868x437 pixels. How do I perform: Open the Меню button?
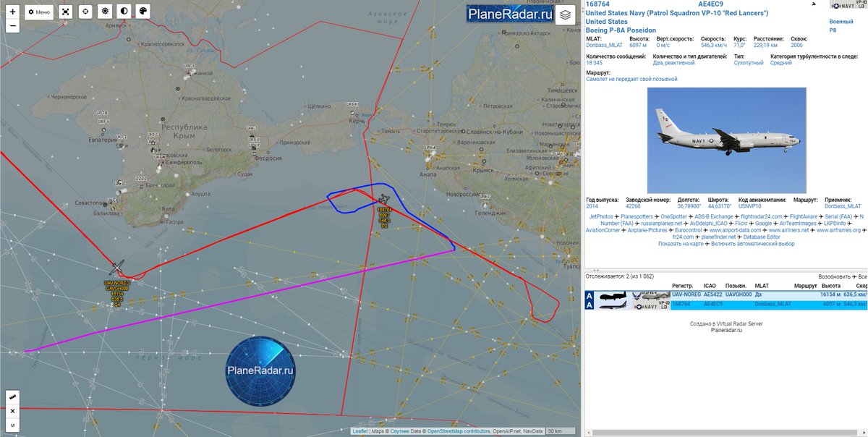tap(39, 12)
